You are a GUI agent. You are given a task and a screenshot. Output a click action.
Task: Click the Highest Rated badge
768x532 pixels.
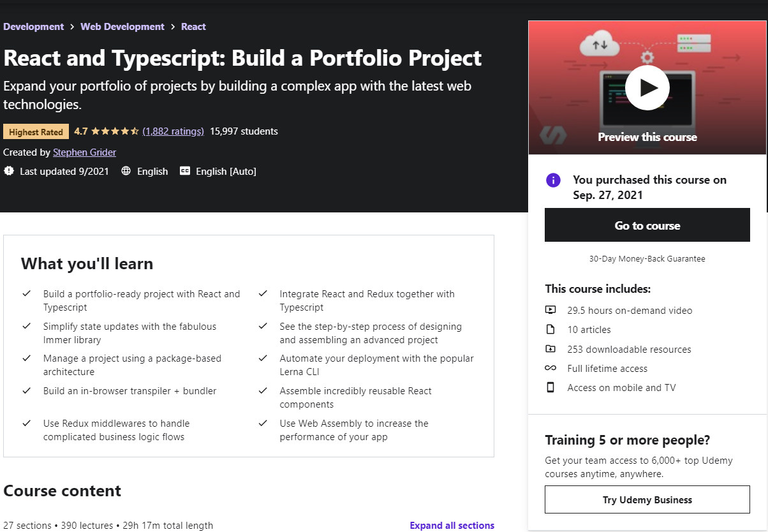click(x=36, y=132)
